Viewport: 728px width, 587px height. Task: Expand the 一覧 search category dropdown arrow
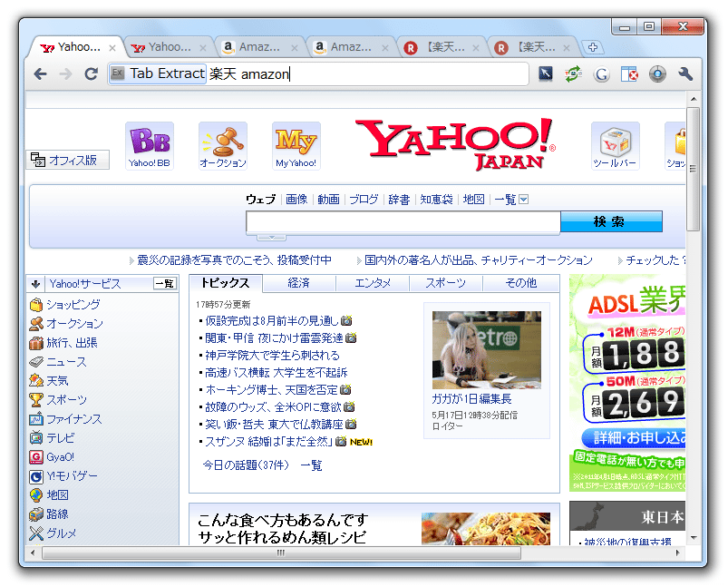pos(524,200)
